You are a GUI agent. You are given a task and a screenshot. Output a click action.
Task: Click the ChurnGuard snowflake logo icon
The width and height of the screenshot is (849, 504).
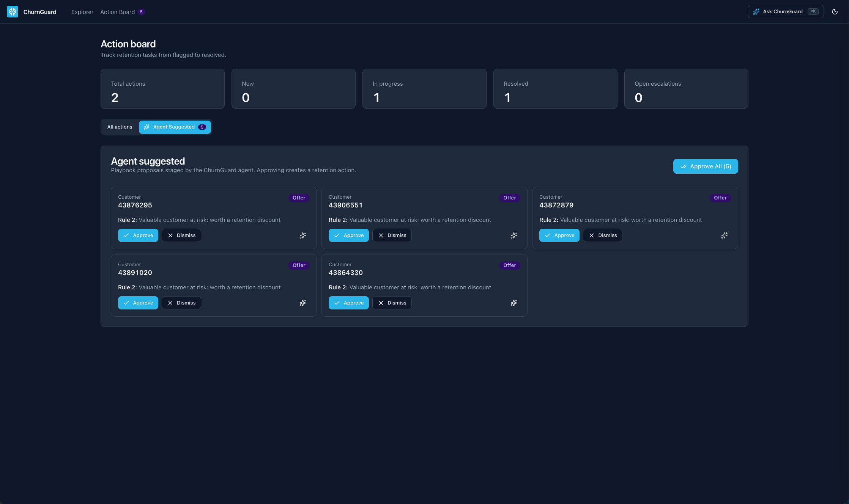[x=13, y=12]
